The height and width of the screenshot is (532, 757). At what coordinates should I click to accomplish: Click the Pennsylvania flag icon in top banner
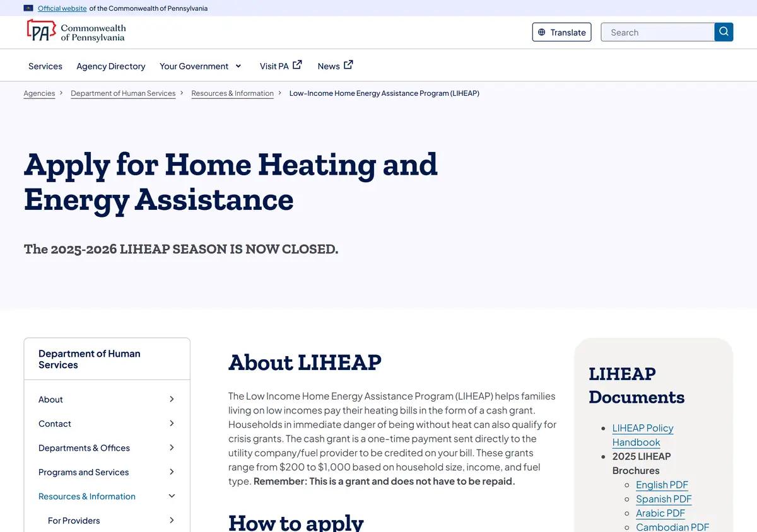click(x=28, y=8)
